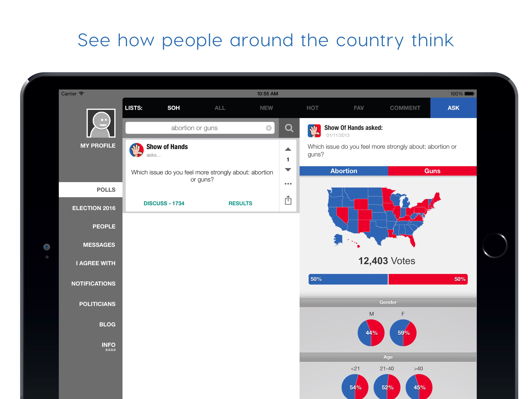Open I AGREE WITH in sidebar

[x=95, y=263]
